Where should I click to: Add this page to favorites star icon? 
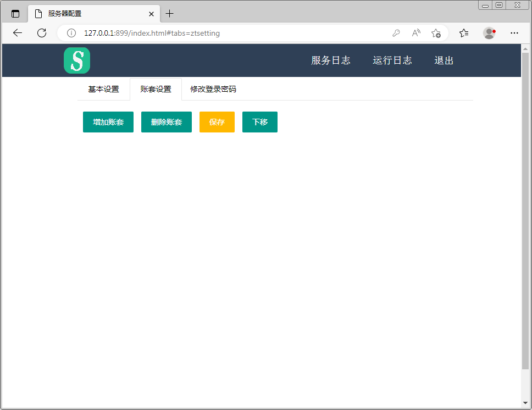(x=436, y=33)
